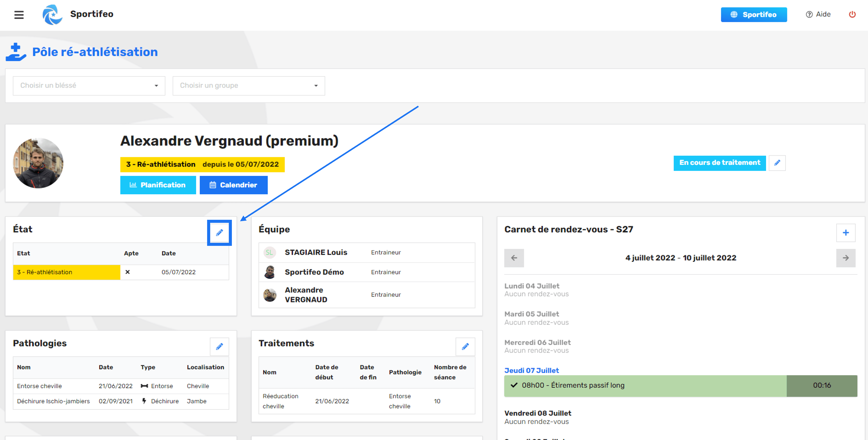
Task: Click Vendredi 08 Juillet day label
Action: [x=537, y=413]
